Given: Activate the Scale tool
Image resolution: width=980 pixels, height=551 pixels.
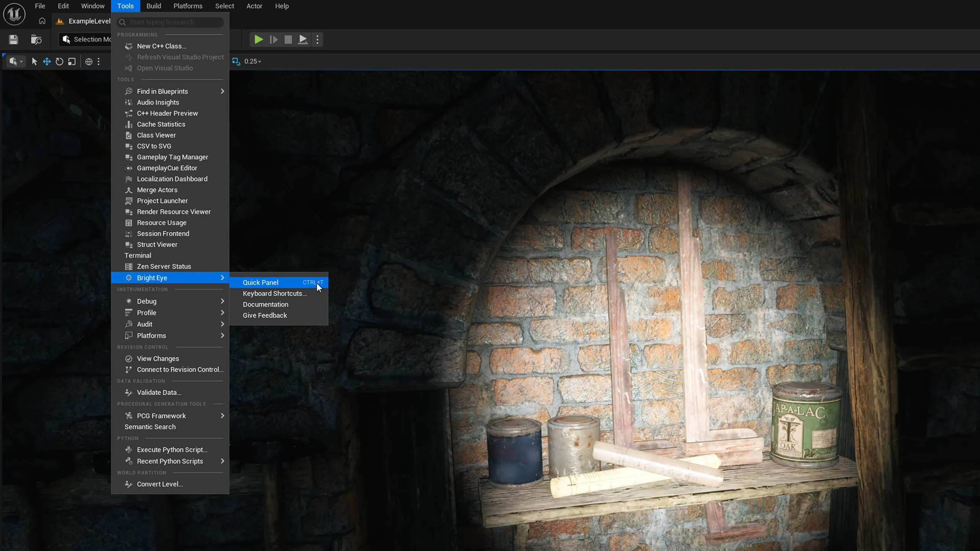Looking at the screenshot, I should coord(72,62).
